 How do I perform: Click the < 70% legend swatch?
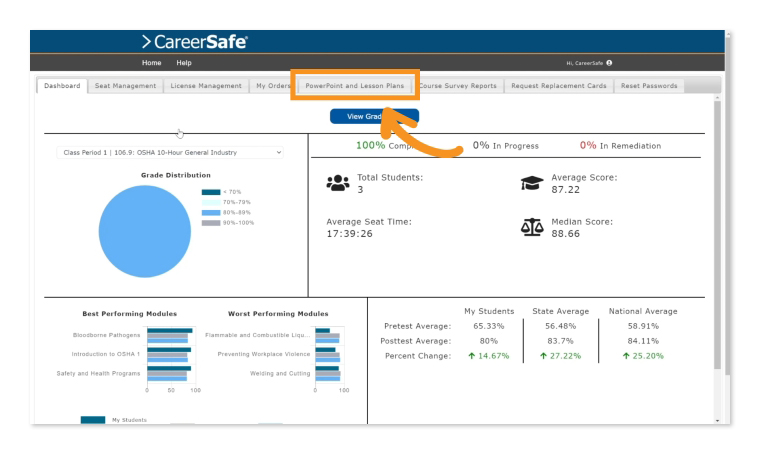pyautogui.click(x=211, y=192)
